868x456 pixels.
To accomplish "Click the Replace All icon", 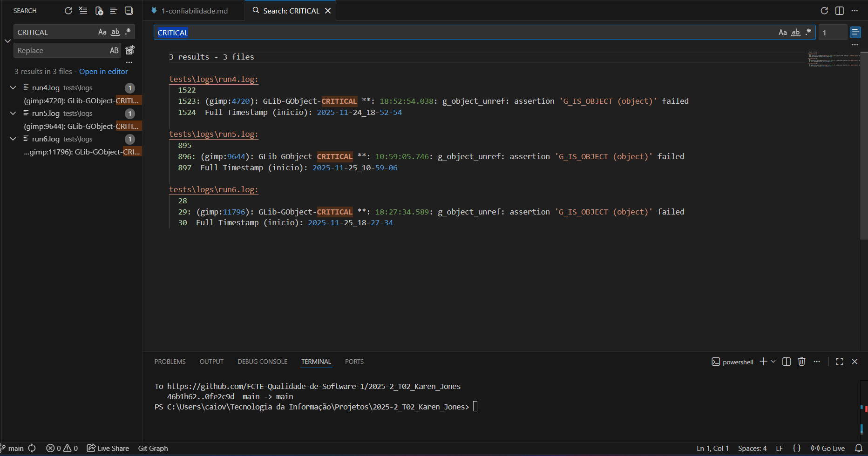I will (x=130, y=50).
